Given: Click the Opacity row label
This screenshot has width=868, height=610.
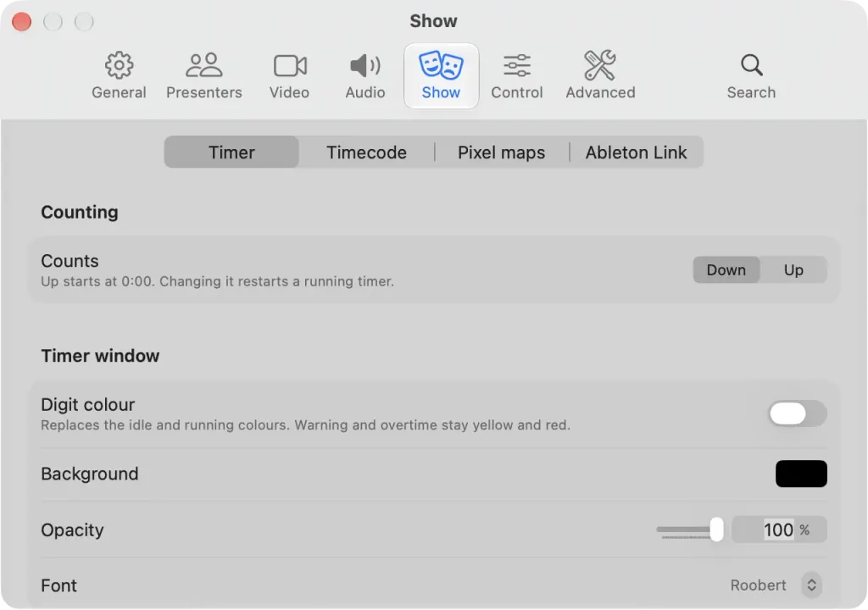Looking at the screenshot, I should pos(72,530).
